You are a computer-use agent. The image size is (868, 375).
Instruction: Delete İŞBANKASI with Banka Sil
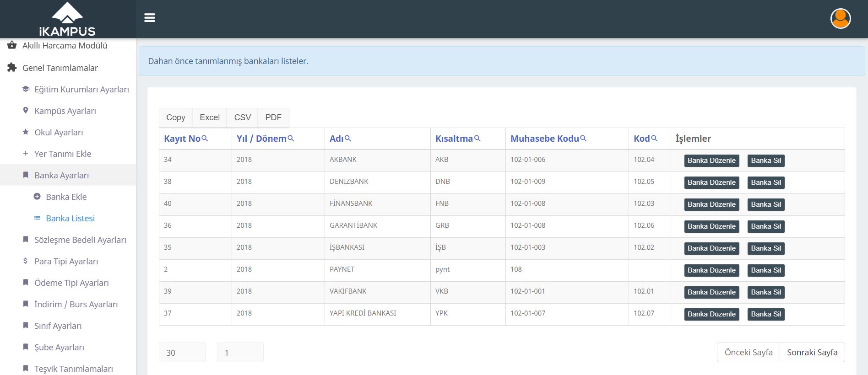point(766,248)
